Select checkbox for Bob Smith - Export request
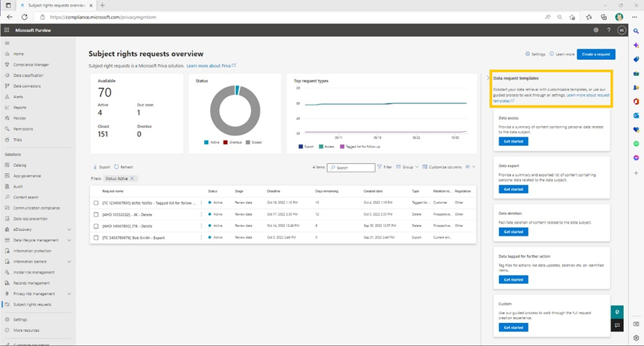This screenshot has height=346, width=644. click(96, 238)
